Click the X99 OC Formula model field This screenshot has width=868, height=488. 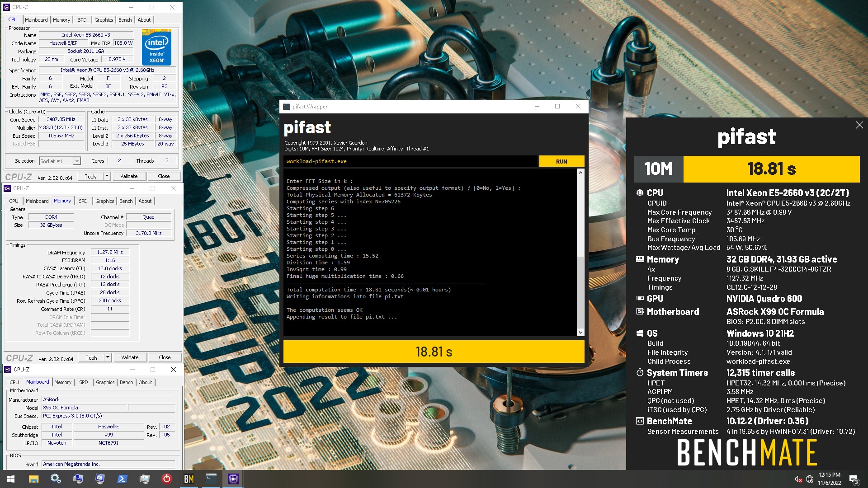(x=85, y=408)
